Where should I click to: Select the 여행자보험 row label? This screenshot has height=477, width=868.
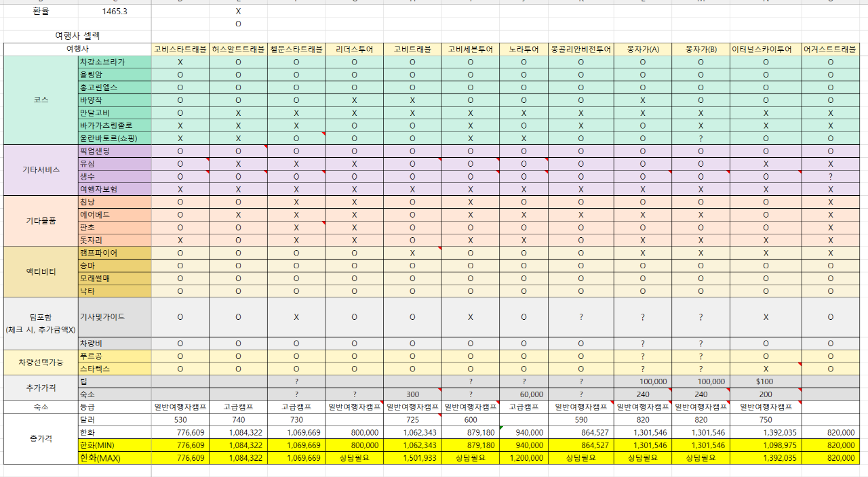[114, 189]
